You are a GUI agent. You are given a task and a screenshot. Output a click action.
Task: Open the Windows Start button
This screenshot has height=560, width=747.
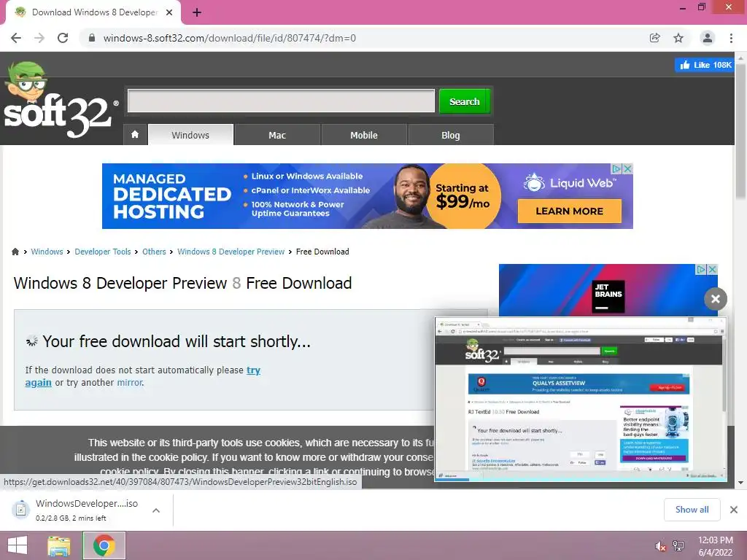(x=18, y=545)
